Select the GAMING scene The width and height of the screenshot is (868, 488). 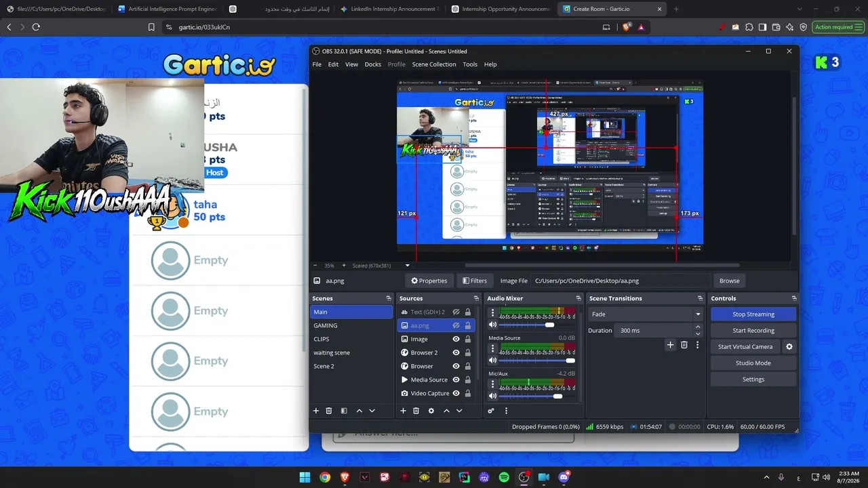[x=351, y=325]
